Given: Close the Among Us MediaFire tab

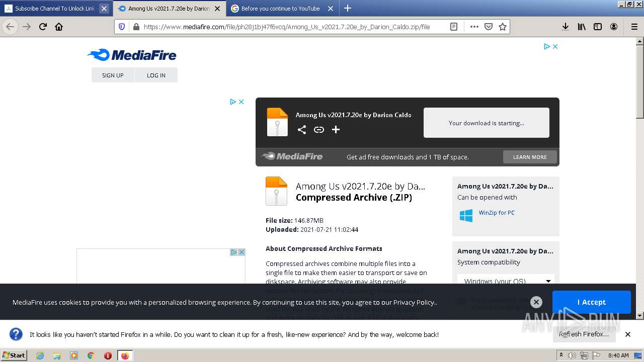Looking at the screenshot, I should coord(217,9).
